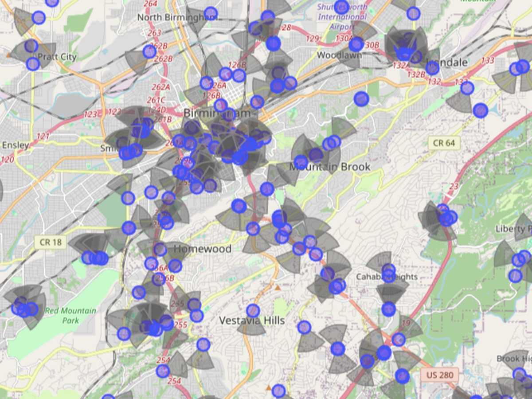
Task: Click the CR 64 road shield
Action: [x=444, y=143]
